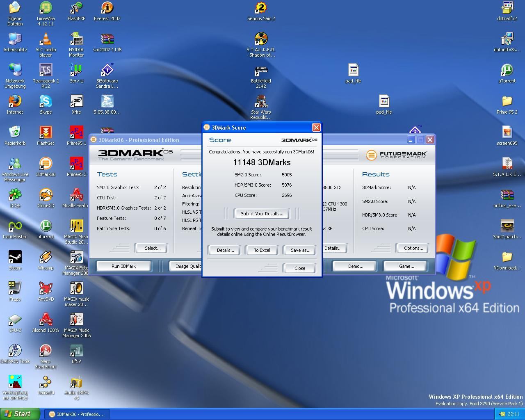
Task: Click the Image Quality button
Action: pyautogui.click(x=186, y=266)
